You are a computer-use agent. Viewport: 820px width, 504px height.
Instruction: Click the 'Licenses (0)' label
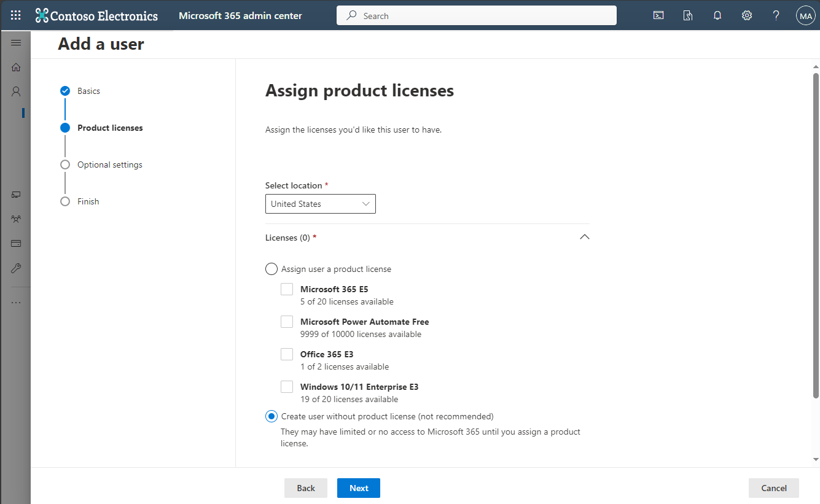coord(287,238)
